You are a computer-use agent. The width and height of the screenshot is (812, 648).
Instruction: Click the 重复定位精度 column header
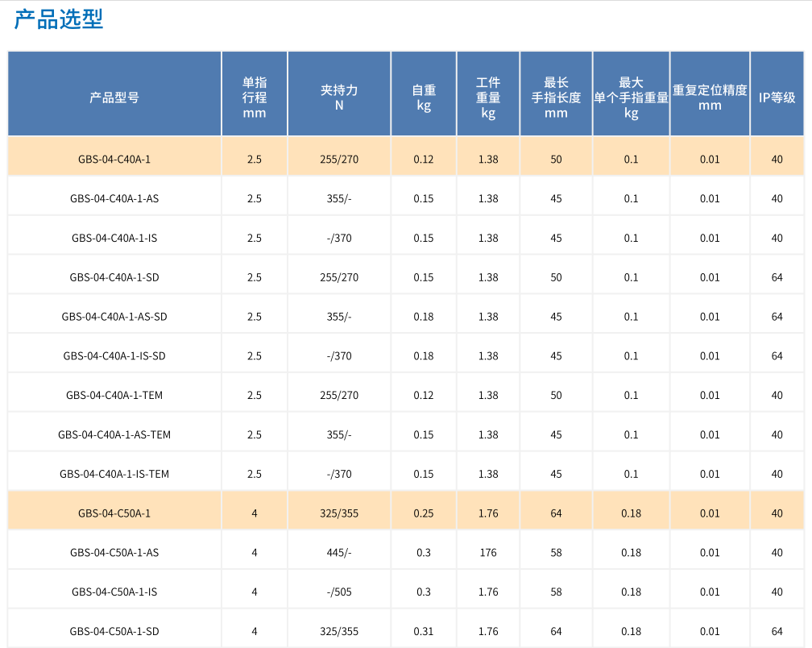[x=710, y=98]
